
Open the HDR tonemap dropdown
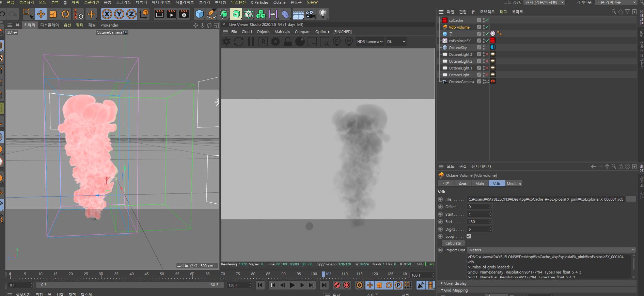click(370, 42)
